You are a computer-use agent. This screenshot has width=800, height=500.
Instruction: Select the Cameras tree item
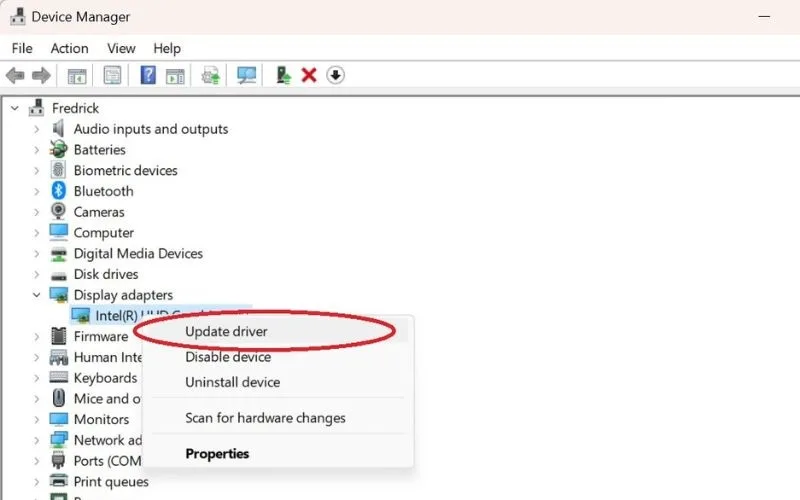click(x=99, y=212)
